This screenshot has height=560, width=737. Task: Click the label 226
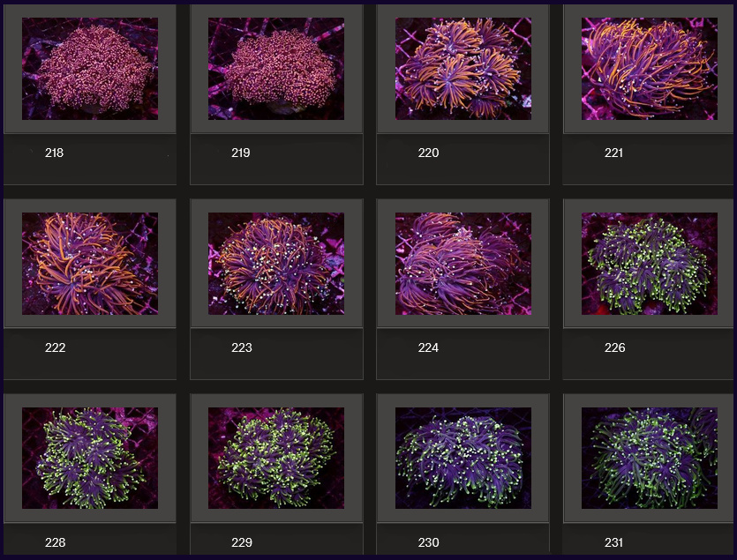pyautogui.click(x=615, y=347)
